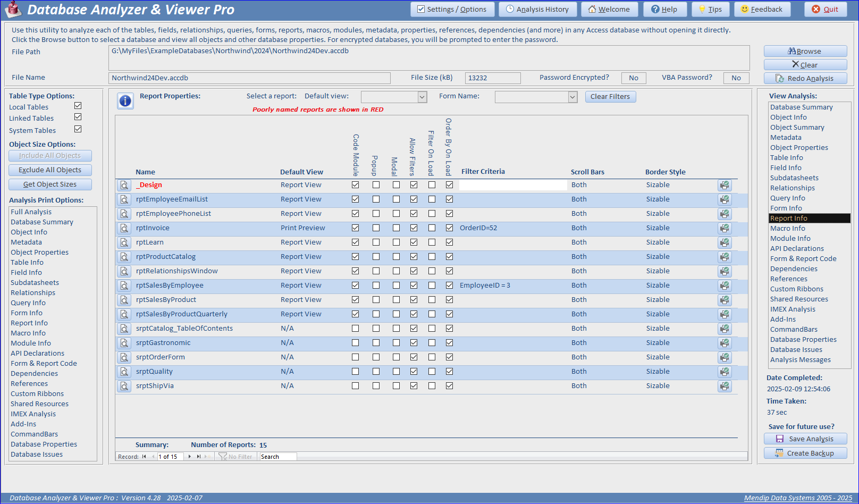Click magnifier icon for rptLearn row

coord(124,242)
